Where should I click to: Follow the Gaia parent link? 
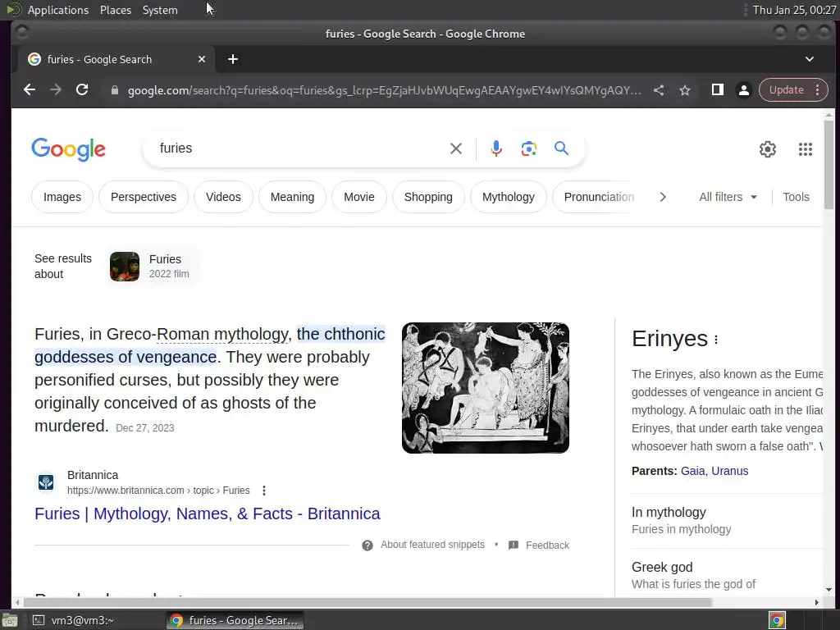tap(693, 471)
